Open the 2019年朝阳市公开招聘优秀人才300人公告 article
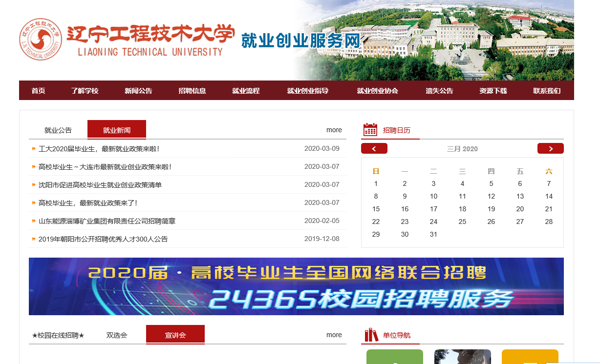The height and width of the screenshot is (364, 600). pyautogui.click(x=103, y=239)
